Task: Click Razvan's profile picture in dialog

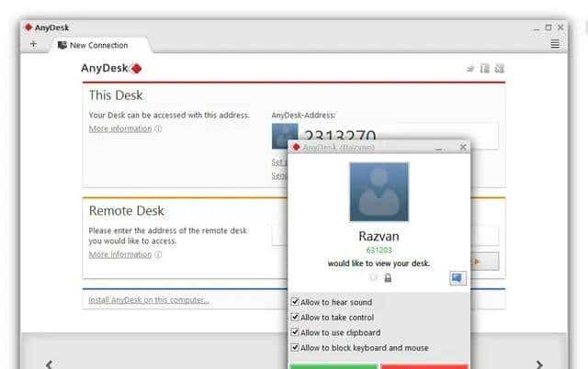Action: point(379,192)
